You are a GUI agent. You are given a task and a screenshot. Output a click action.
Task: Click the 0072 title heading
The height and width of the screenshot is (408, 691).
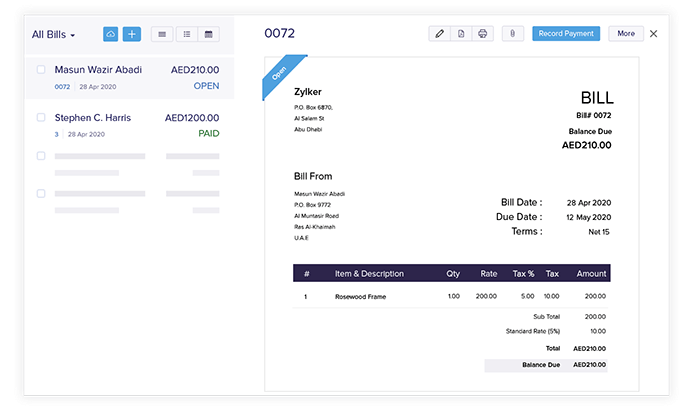pos(279,33)
